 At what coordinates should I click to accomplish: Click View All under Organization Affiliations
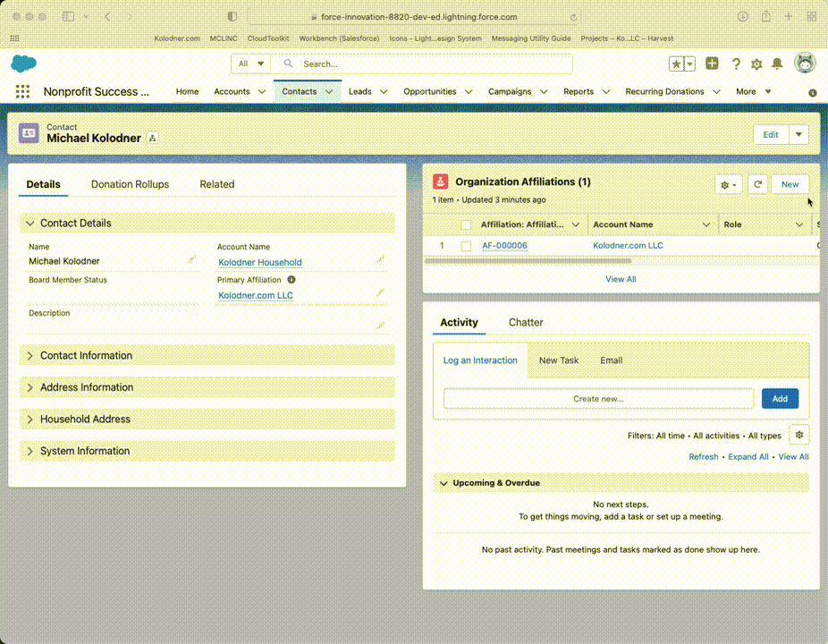[621, 279]
